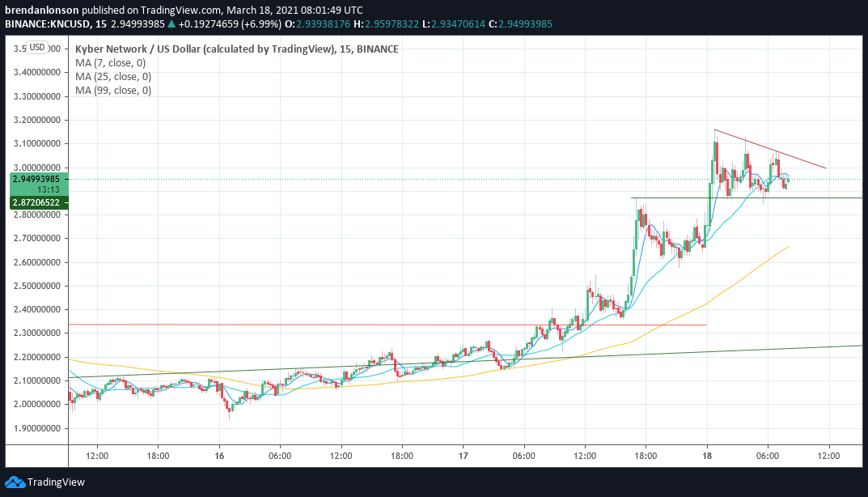Click the 16 date label on time axis
This screenshot has width=868, height=497.
(x=219, y=456)
